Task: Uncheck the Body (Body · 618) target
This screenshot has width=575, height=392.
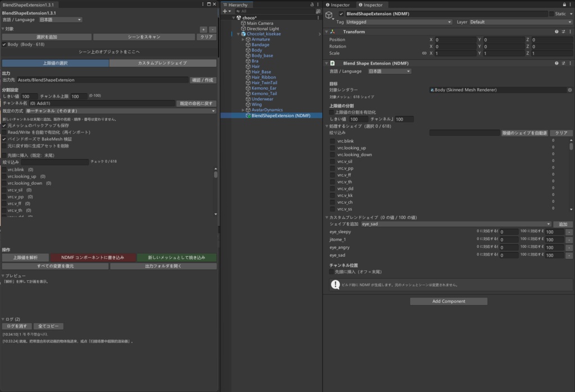Action: tap(4, 44)
